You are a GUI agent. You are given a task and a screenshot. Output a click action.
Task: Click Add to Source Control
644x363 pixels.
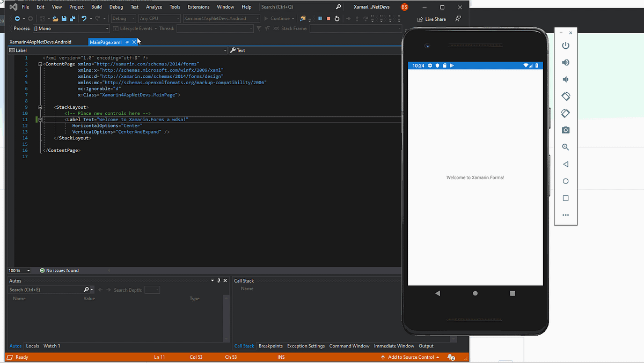point(410,357)
